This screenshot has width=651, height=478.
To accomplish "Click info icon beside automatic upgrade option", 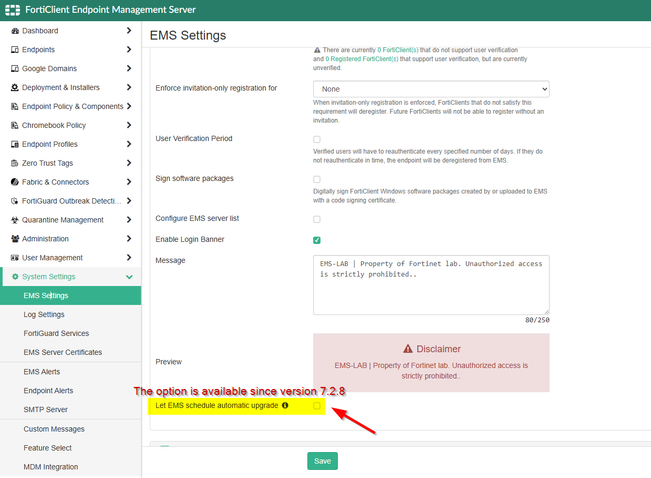I will coord(285,405).
